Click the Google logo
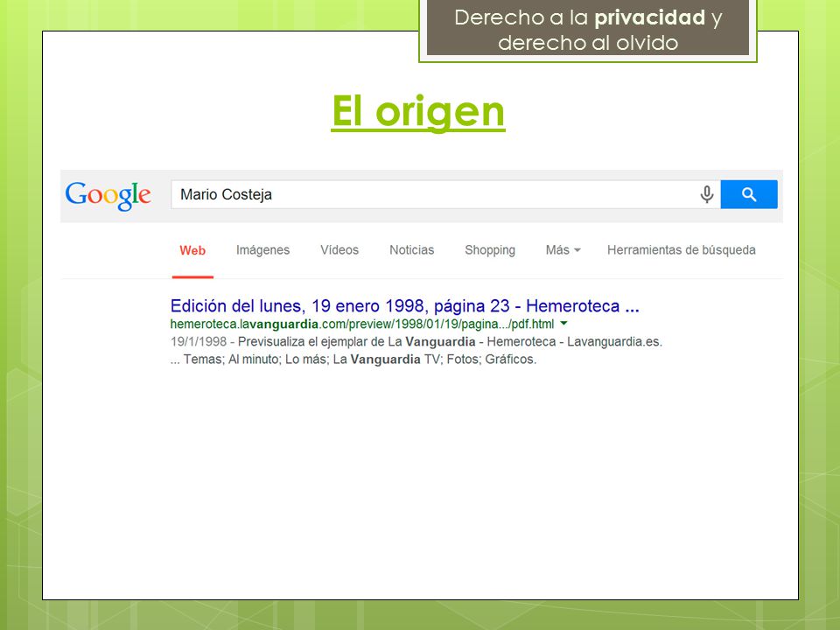The height and width of the screenshot is (630, 840). click(x=108, y=195)
